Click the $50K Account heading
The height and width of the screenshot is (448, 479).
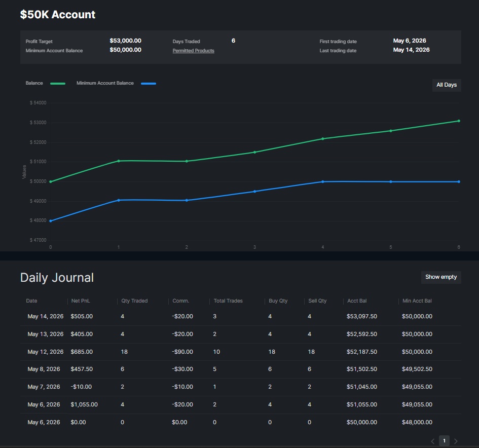tap(58, 15)
